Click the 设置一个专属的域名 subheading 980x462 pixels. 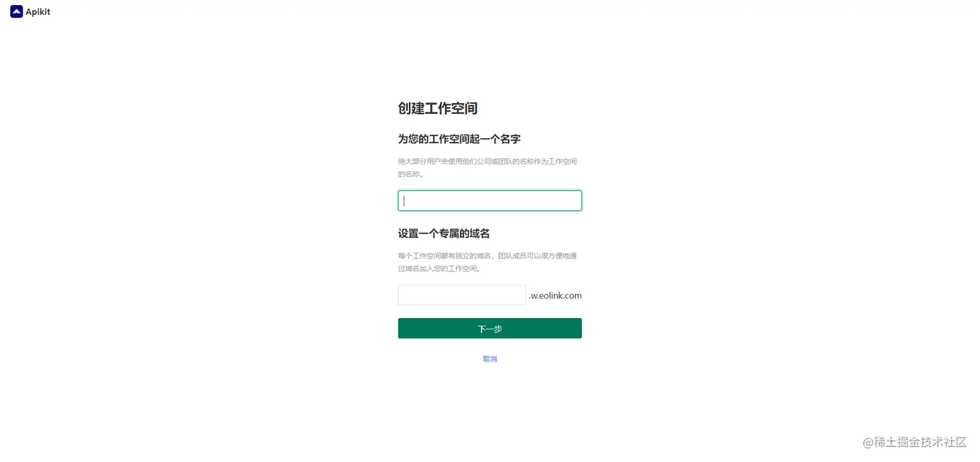444,233
